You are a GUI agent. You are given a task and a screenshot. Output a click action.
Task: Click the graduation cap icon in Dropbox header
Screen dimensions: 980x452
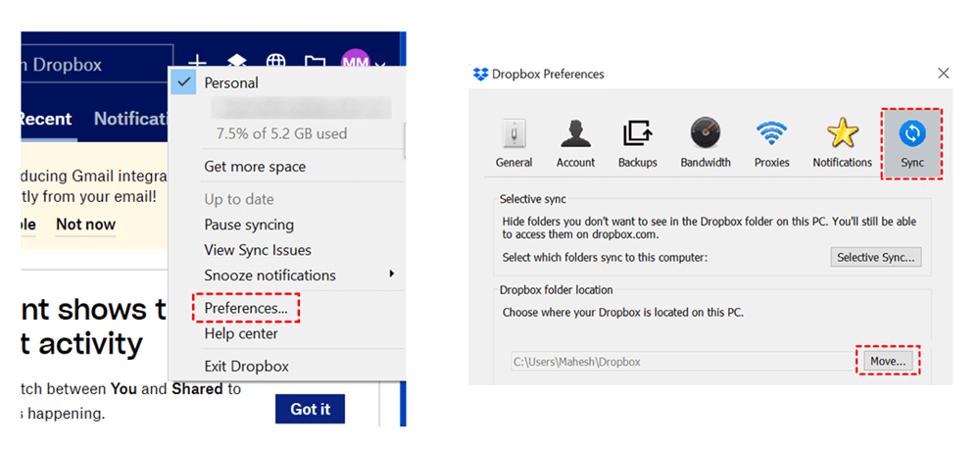235,62
